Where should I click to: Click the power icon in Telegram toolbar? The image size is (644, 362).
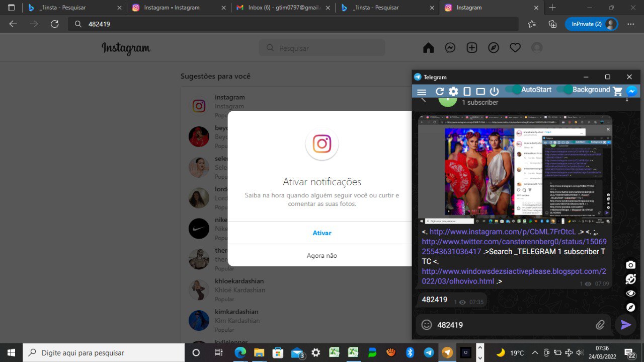pos(494,91)
